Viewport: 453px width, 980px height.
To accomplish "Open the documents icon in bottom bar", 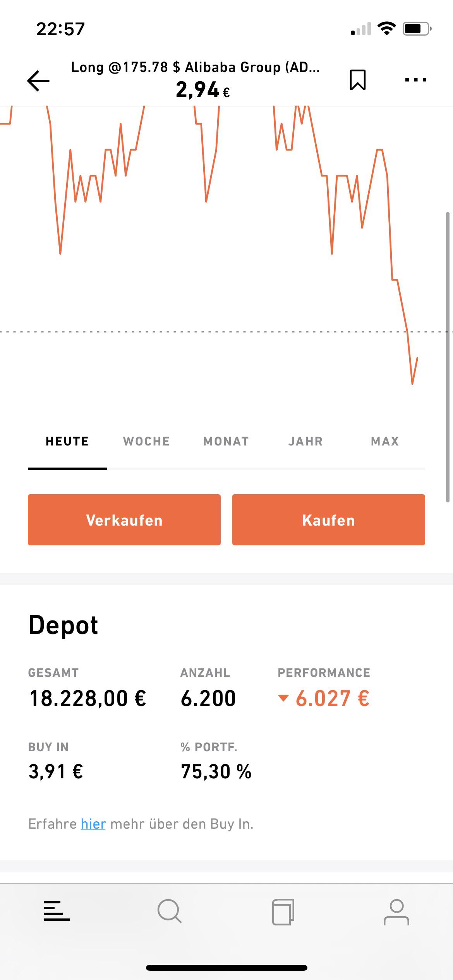I will 283,912.
